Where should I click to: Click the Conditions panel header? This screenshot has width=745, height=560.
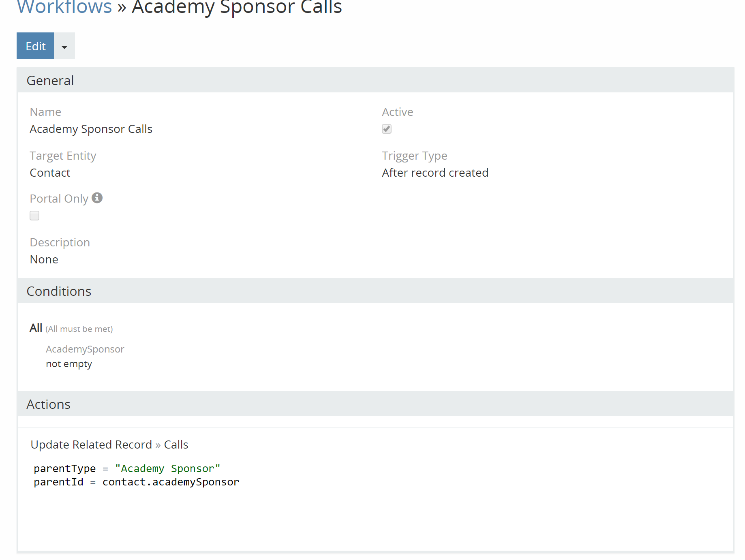[x=59, y=291]
